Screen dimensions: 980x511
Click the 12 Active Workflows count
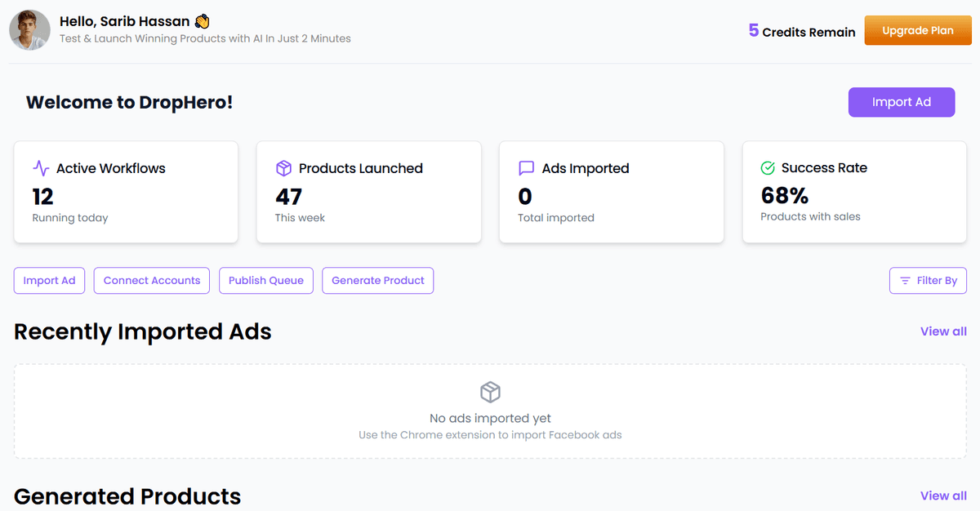(43, 197)
